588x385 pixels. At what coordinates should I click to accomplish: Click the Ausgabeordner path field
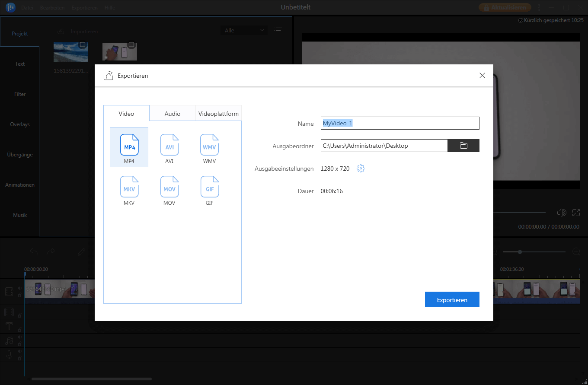pos(383,146)
